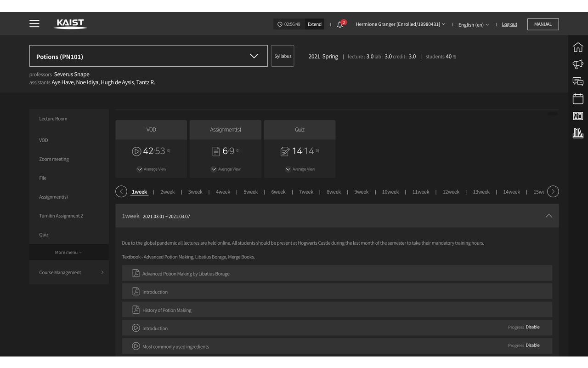
Task: Open File in sidebar menu
Action: (43, 178)
